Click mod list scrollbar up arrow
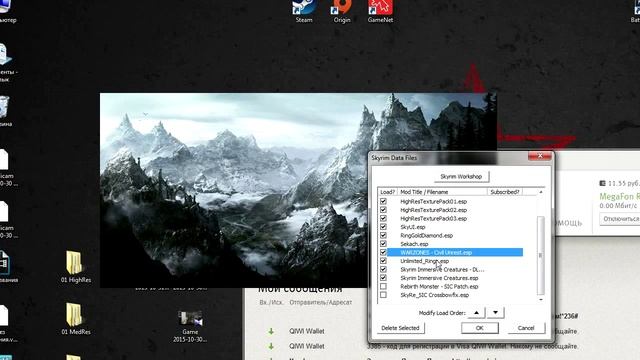The image size is (640, 360). [x=541, y=192]
